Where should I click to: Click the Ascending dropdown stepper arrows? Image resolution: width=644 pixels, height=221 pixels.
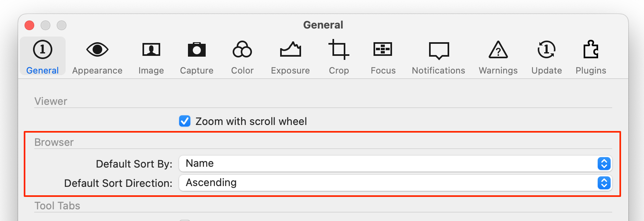[x=604, y=183]
